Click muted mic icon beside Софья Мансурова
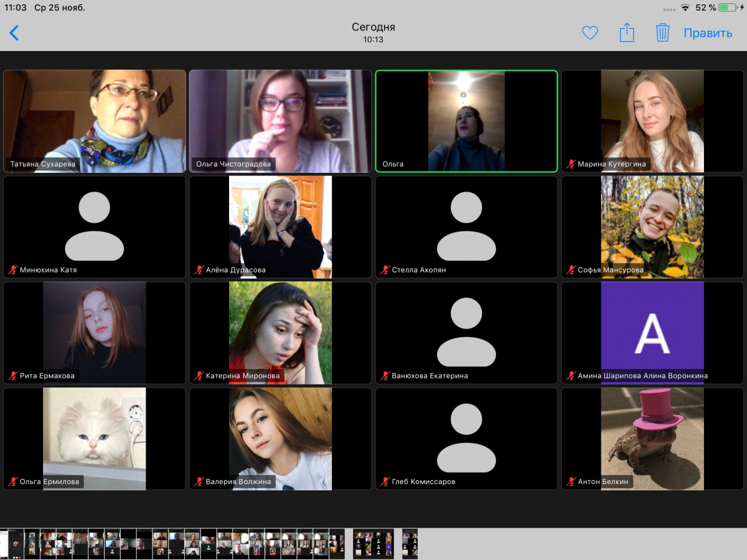Viewport: 747px width, 560px height. (571, 270)
